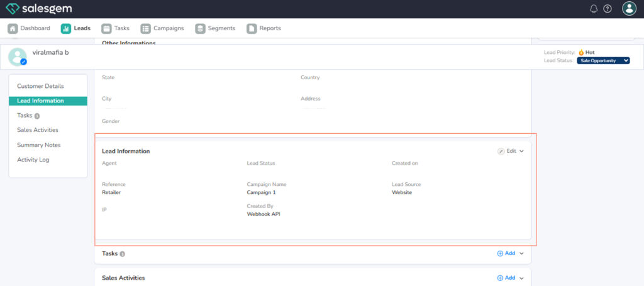Open the help question mark icon
The image size is (644, 286).
[608, 9]
